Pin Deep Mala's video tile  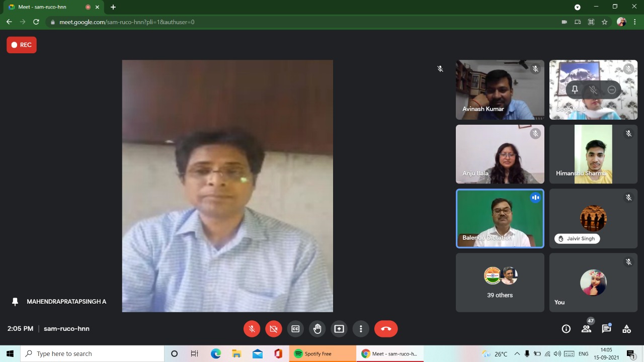(x=575, y=90)
